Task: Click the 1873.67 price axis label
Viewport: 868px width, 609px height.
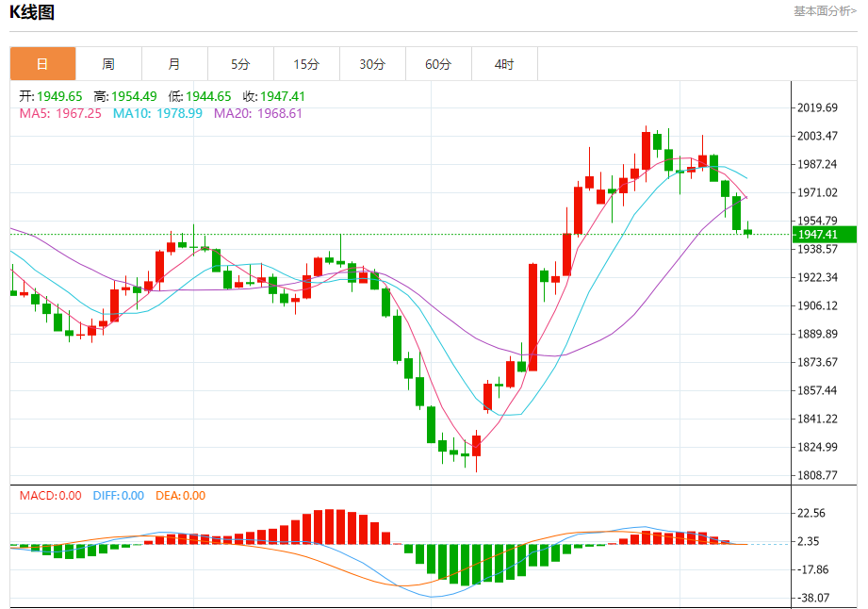Action: pyautogui.click(x=817, y=362)
